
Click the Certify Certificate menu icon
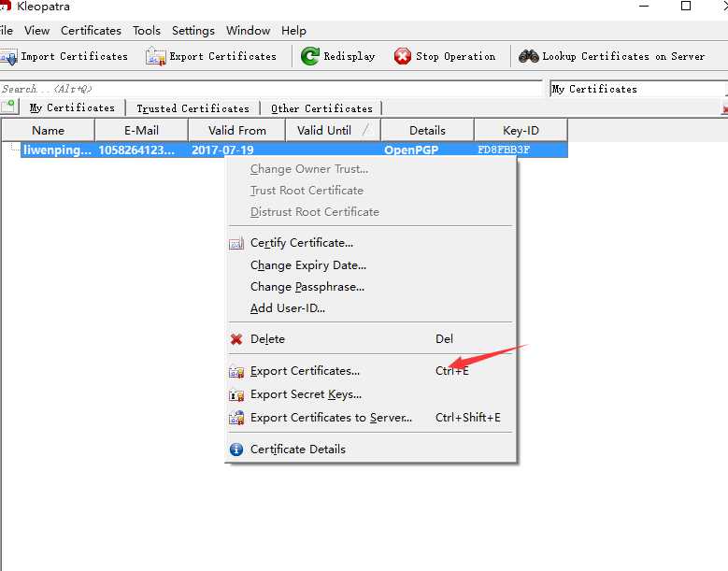236,243
